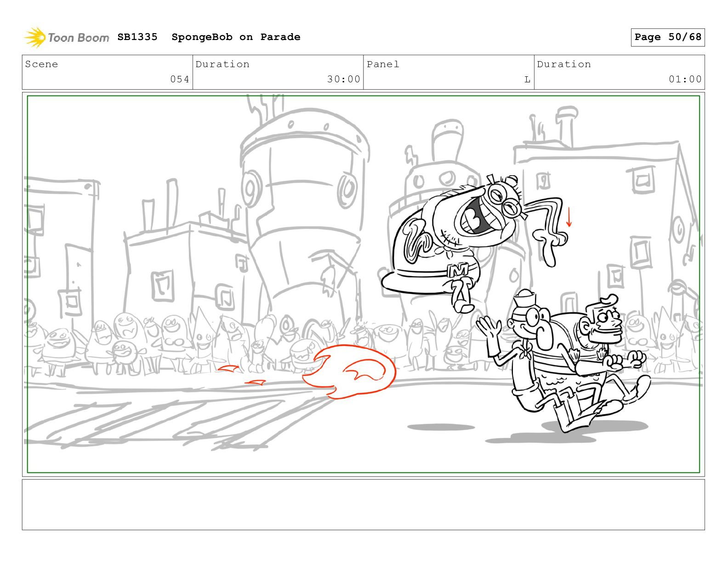This screenshot has height=563, width=728.
Task: Click the scene duration value 30:00
Action: [x=343, y=79]
